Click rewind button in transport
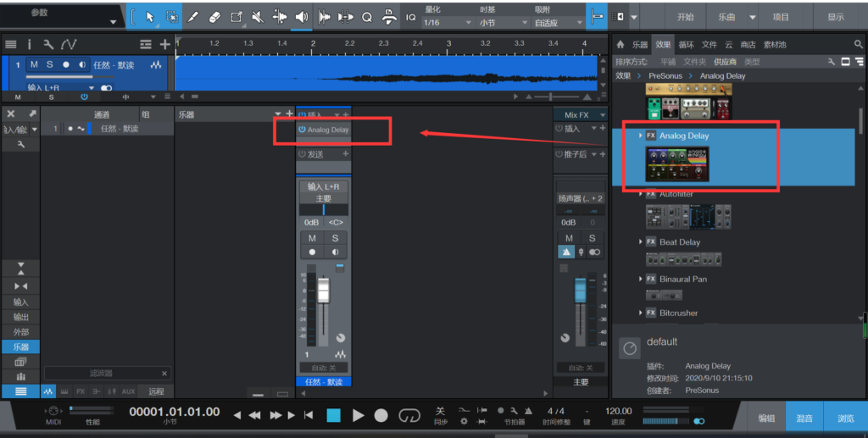This screenshot has width=868, height=438. tap(254, 415)
